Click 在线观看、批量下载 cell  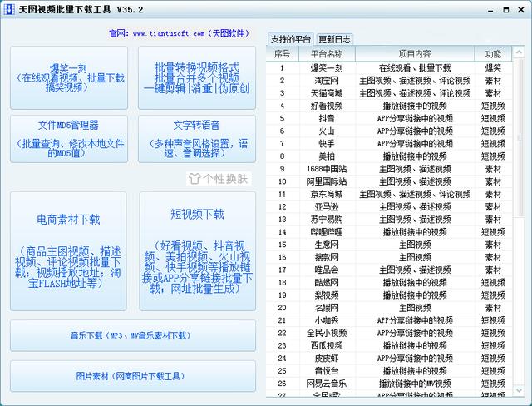tap(415, 68)
